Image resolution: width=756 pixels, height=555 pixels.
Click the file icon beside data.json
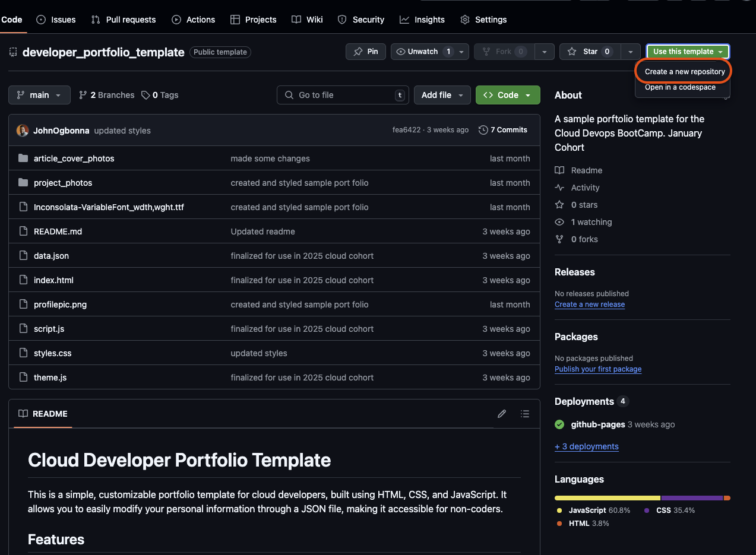coord(23,256)
